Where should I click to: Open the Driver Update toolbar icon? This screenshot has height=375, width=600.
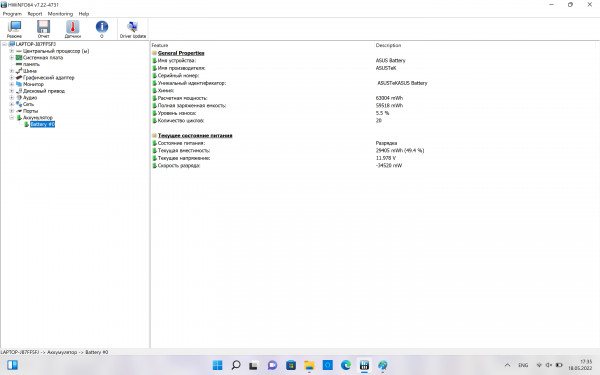(133, 29)
